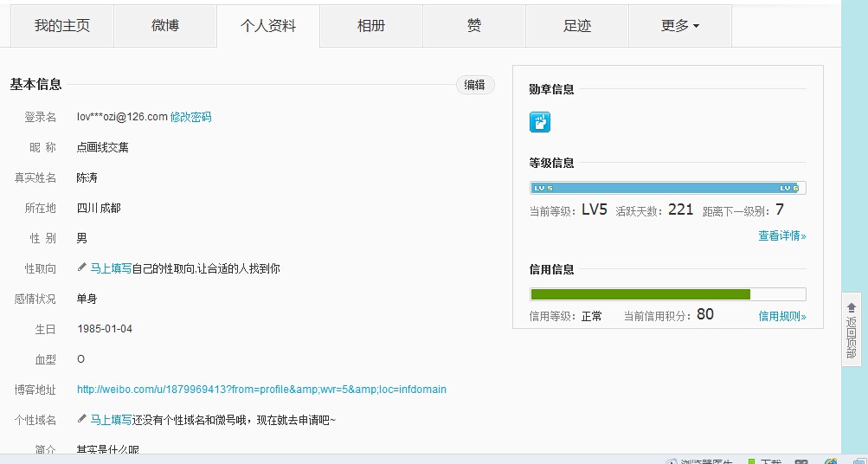Image resolution: width=868 pixels, height=464 pixels.
Task: Switch to the 我的主页 tab
Action: [x=61, y=26]
